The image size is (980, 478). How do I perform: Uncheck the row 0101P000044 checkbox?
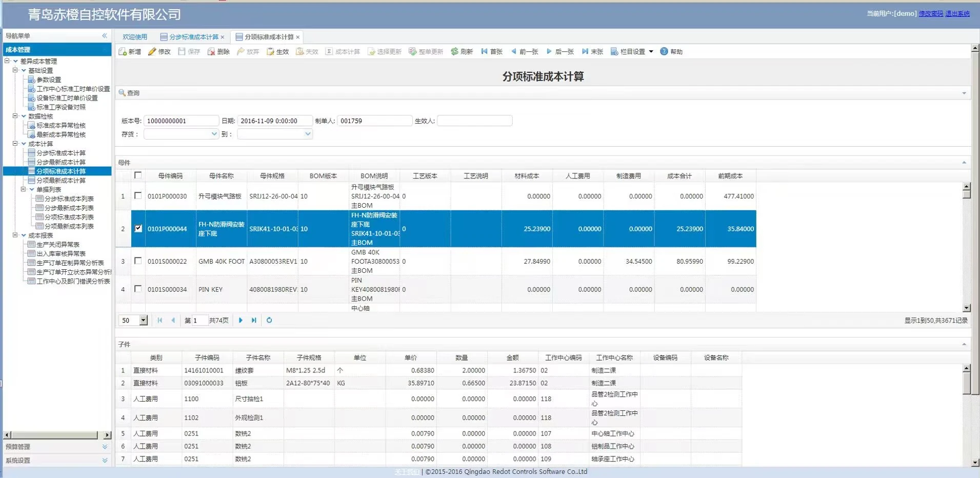tap(138, 229)
